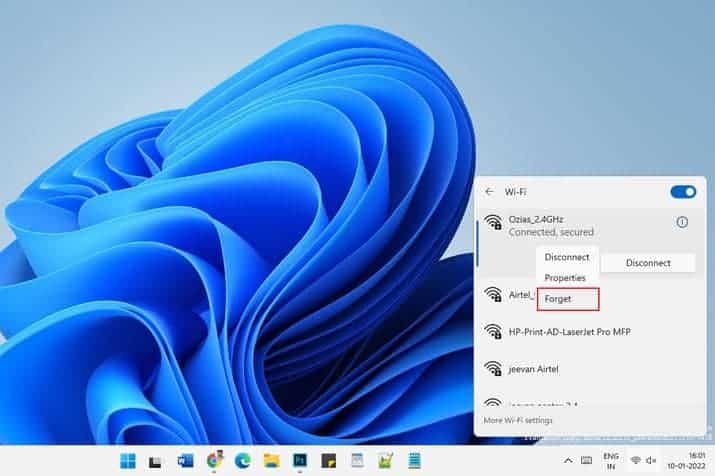The image size is (715, 476).
Task: Open Microsoft Edge from the taskbar
Action: 243,461
